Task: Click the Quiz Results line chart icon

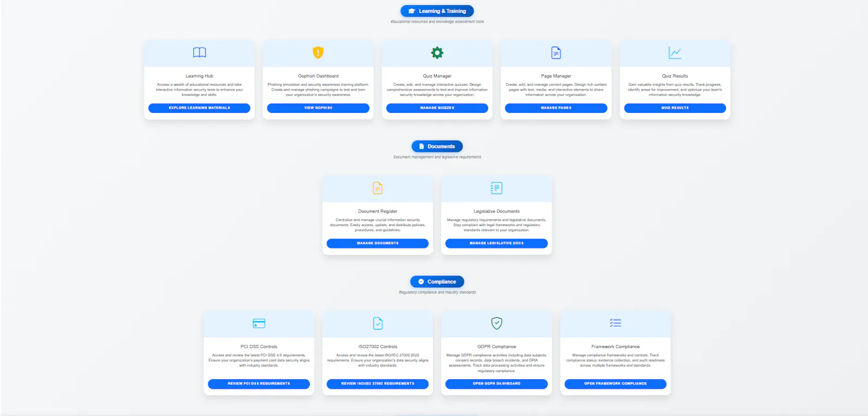Action: (675, 53)
